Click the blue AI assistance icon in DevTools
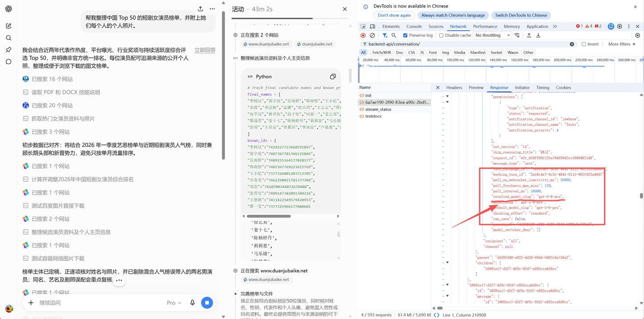Screen dimensions: 644x319 pos(611,26)
